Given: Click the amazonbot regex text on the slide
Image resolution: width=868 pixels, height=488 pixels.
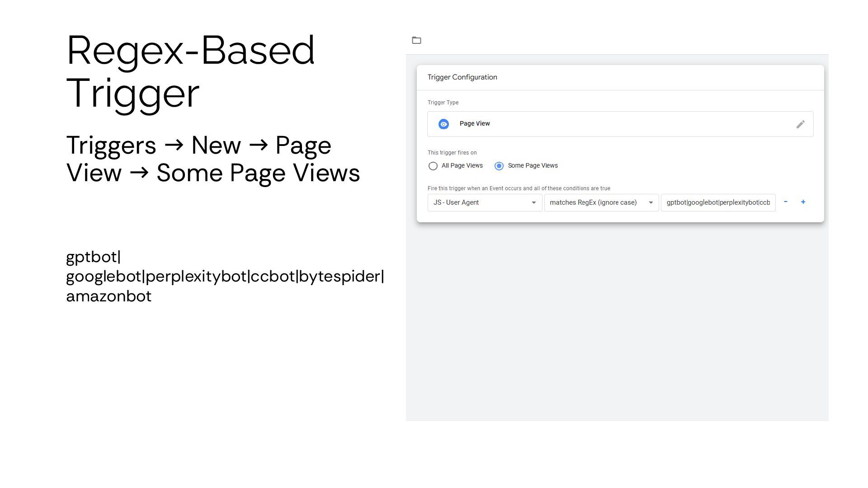Looking at the screenshot, I should tap(109, 296).
